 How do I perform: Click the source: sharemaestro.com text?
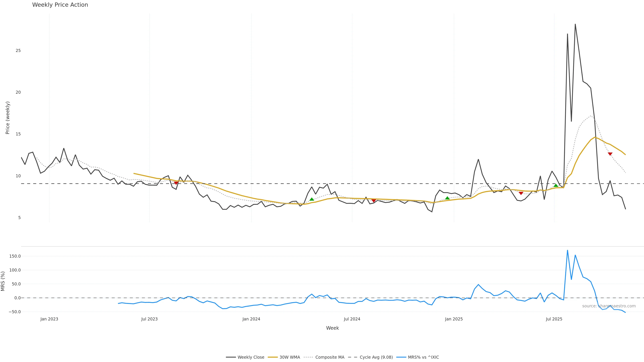[x=609, y=306]
